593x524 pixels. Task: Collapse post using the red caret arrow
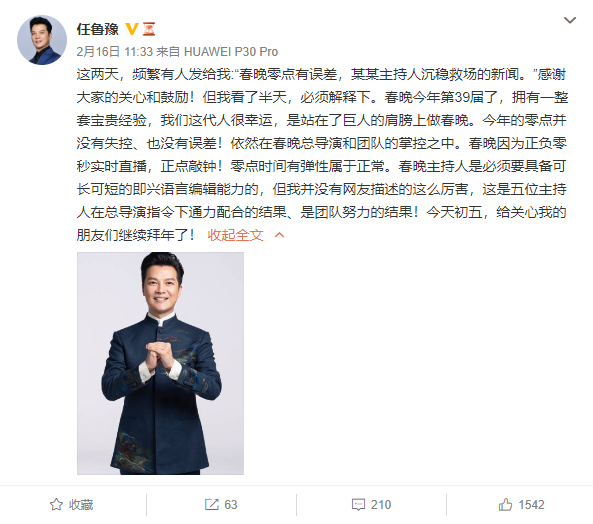(279, 235)
